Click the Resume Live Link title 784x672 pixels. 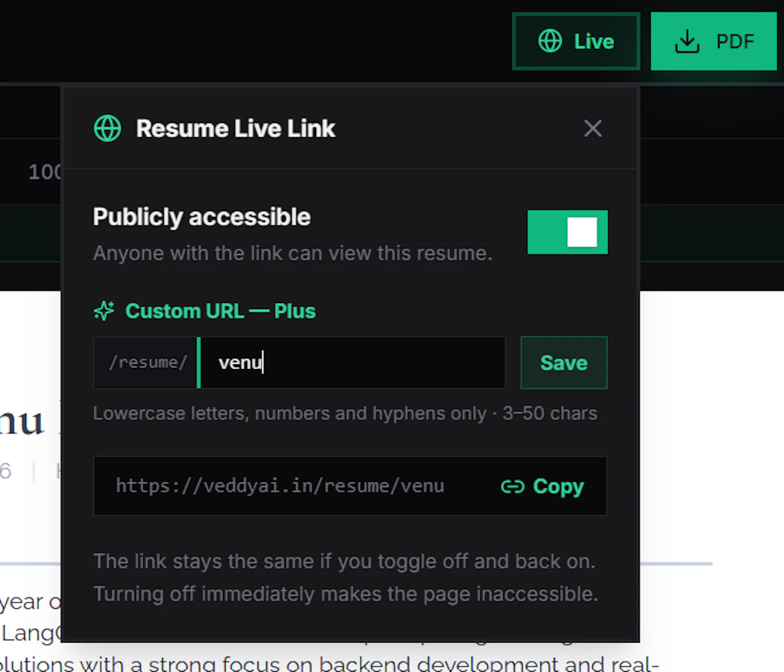[x=236, y=128]
